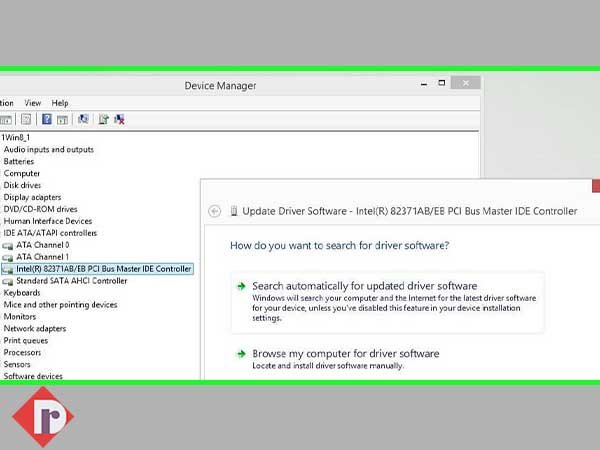Select the Print queues category

point(26,341)
